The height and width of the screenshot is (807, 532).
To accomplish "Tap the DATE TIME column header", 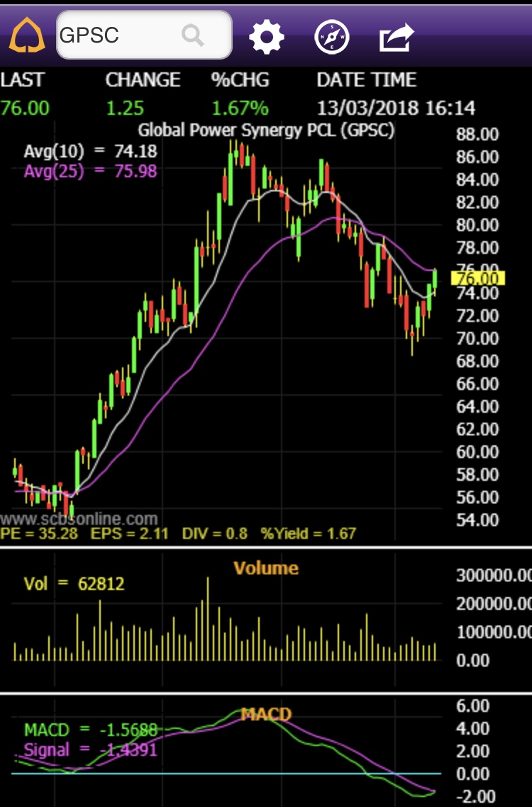I will [367, 79].
